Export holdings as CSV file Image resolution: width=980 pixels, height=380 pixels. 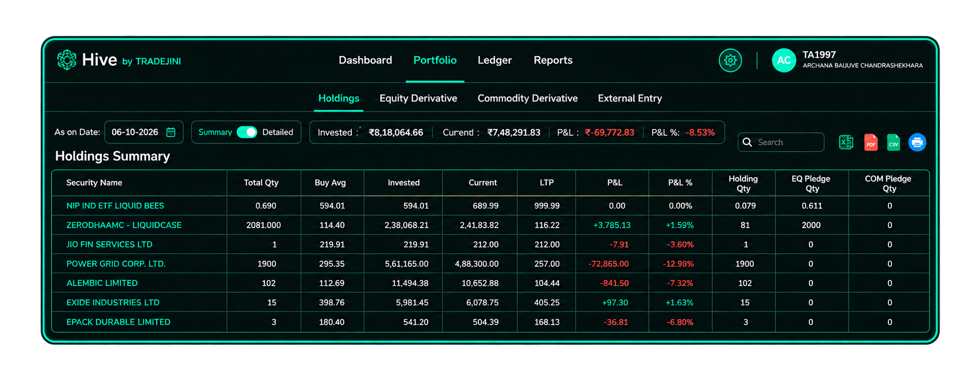[894, 142]
